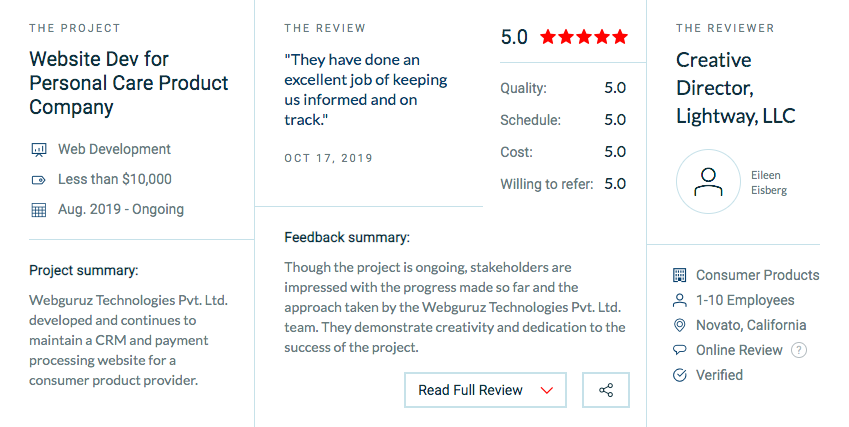The height and width of the screenshot is (427, 849).
Task: Click the reviewer avatar placeholder icon
Action: click(x=708, y=181)
